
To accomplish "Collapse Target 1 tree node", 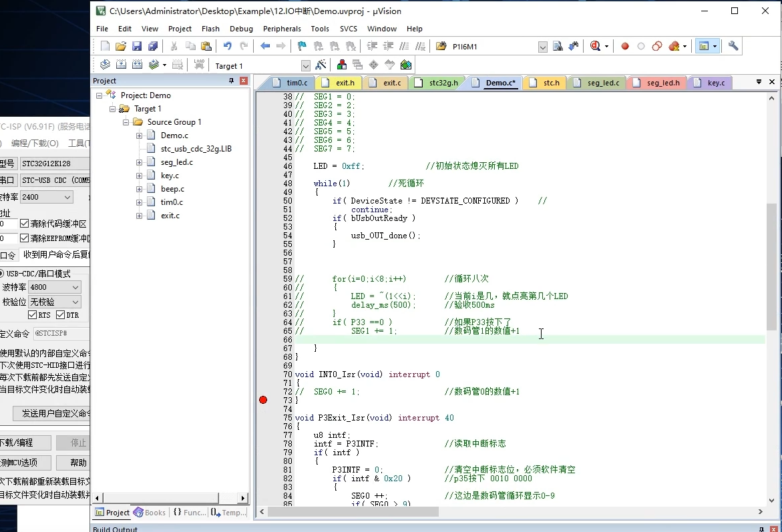I will point(112,109).
